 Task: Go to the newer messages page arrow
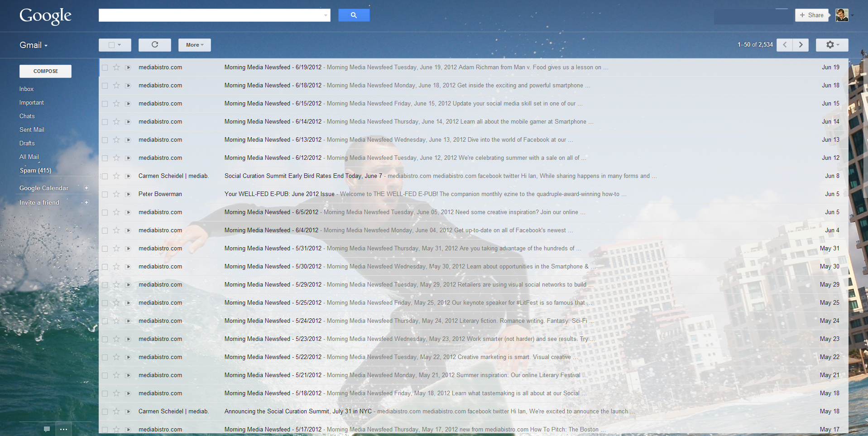pyautogui.click(x=785, y=45)
